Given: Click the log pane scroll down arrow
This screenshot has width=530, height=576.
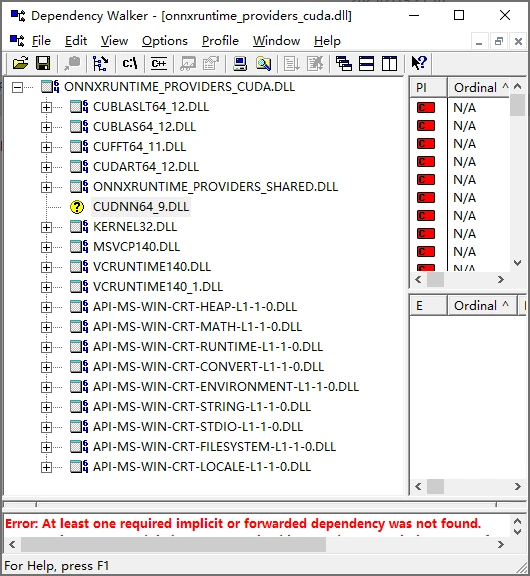Looking at the screenshot, I should tap(518, 532).
